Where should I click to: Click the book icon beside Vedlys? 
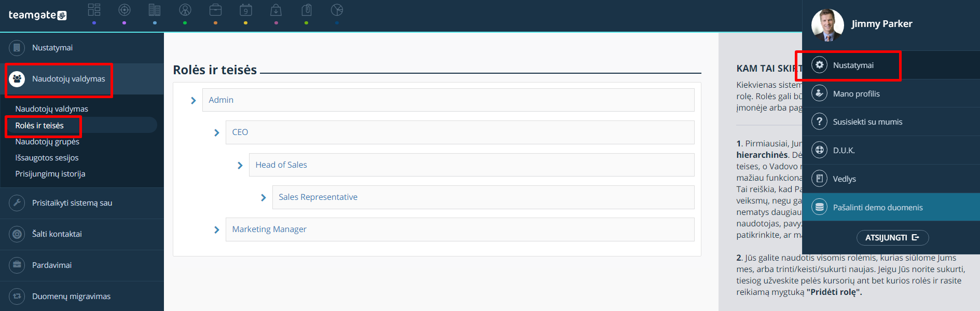819,179
